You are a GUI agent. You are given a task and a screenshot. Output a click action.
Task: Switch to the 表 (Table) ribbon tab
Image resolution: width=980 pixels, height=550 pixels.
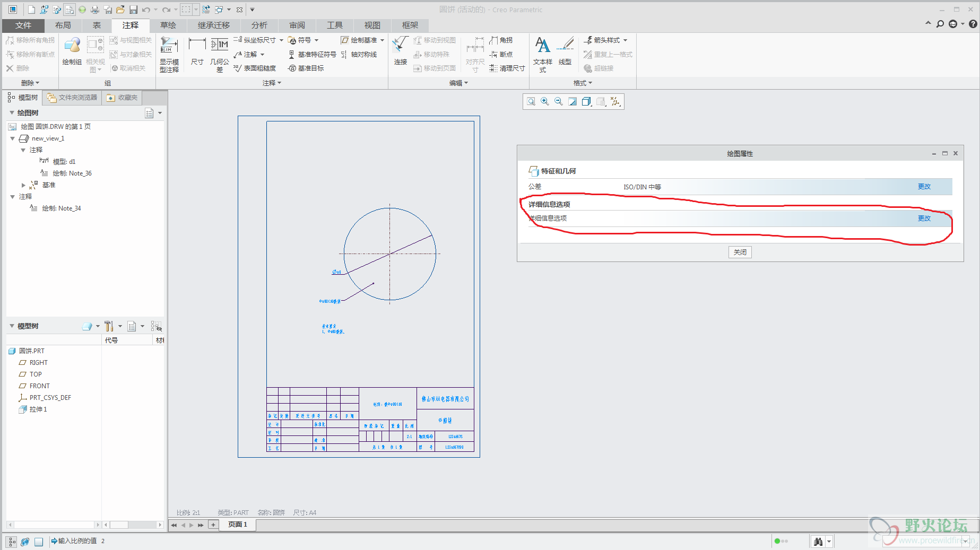pos(97,25)
